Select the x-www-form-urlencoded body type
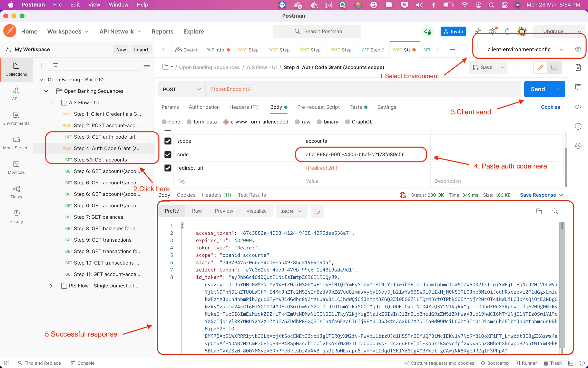 (226, 122)
